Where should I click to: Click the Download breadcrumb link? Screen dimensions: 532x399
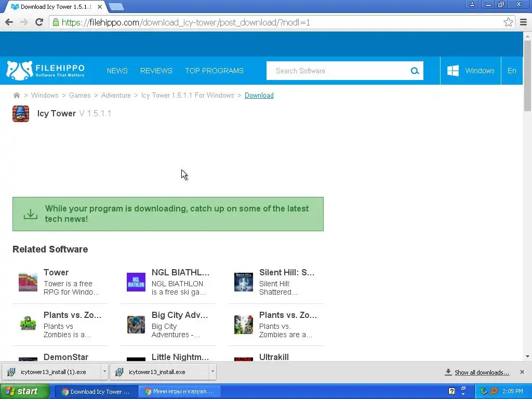click(x=259, y=96)
